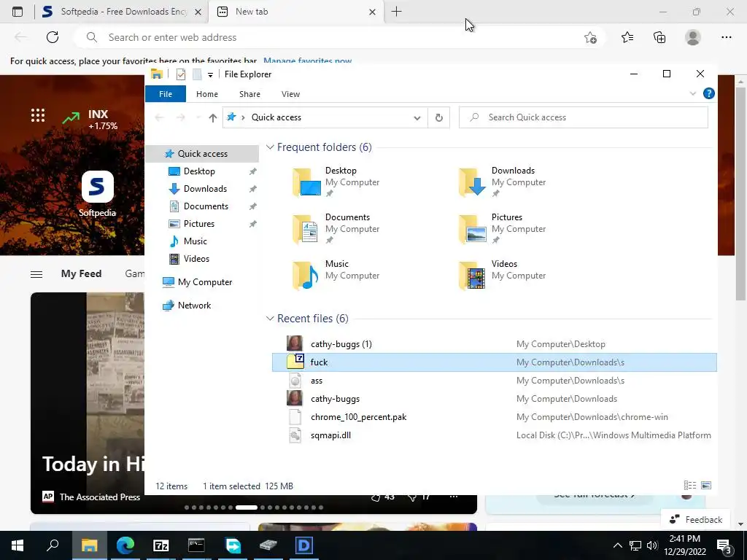The image size is (747, 560).
Task: Select the Documents frequent folder icon
Action: 306,228
